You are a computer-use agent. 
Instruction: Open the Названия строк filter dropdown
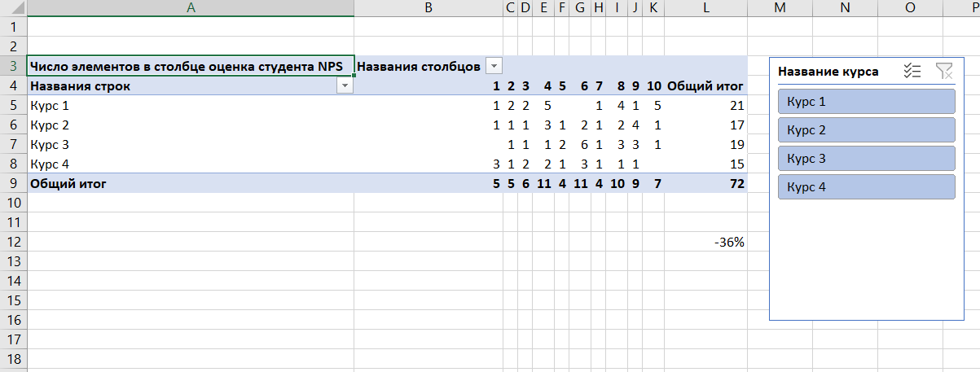point(345,85)
